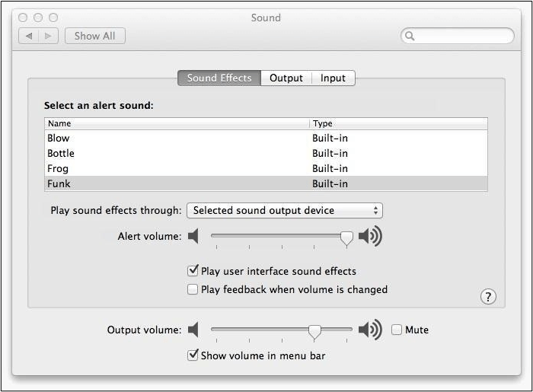Open the Input tab

[334, 78]
